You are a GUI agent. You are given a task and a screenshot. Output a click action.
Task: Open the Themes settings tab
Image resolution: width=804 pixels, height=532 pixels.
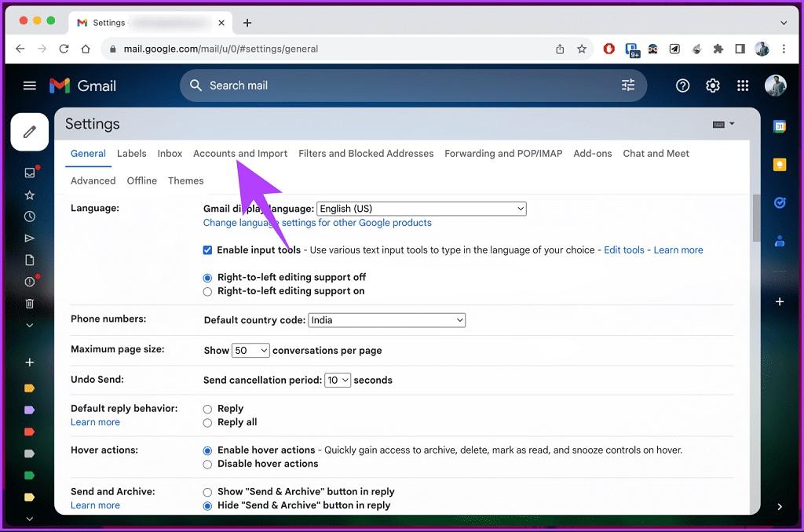(185, 180)
